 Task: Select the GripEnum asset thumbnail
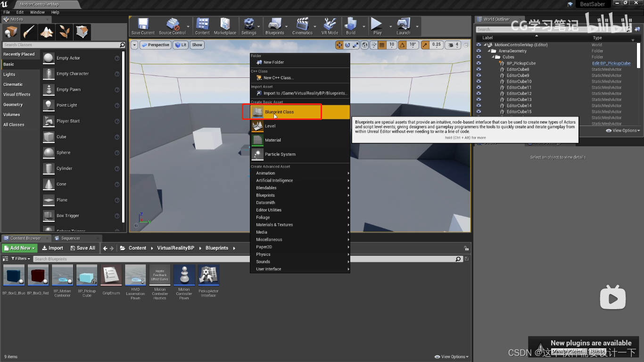point(111,275)
